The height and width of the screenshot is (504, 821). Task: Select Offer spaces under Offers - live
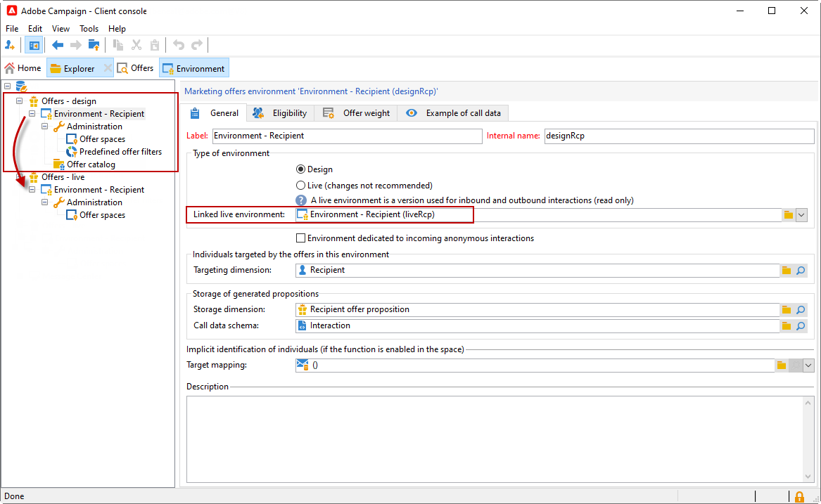(x=102, y=215)
